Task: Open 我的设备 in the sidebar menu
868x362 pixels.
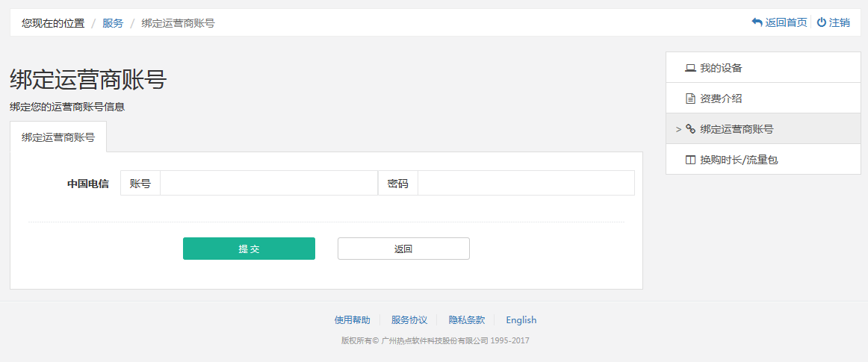Action: pyautogui.click(x=721, y=68)
